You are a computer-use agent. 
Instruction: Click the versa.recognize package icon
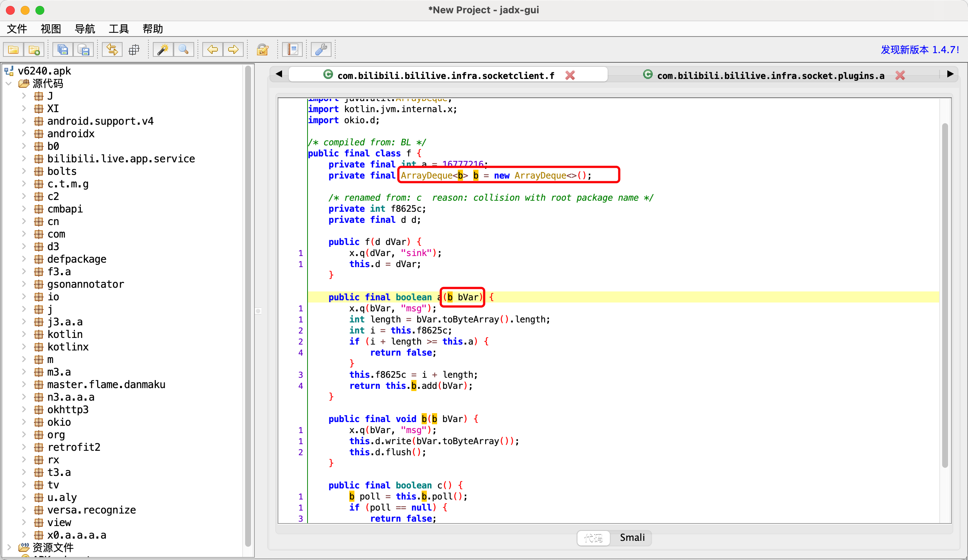click(39, 510)
